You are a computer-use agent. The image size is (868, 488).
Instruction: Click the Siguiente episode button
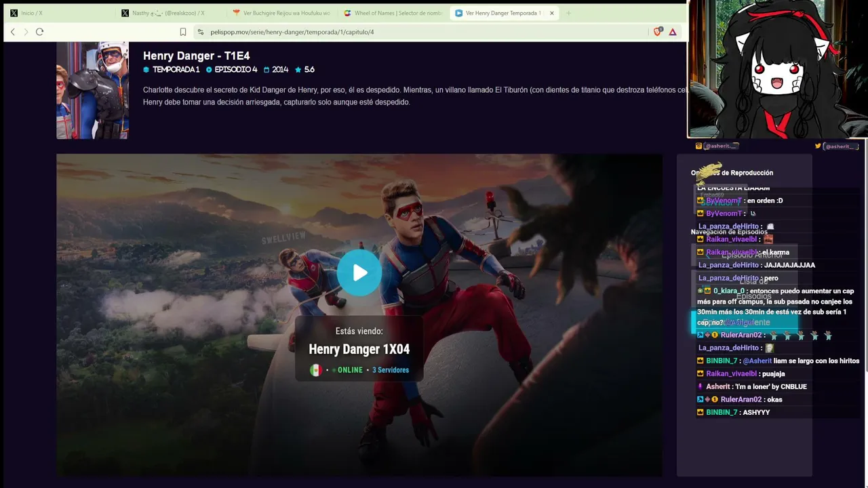(745, 323)
